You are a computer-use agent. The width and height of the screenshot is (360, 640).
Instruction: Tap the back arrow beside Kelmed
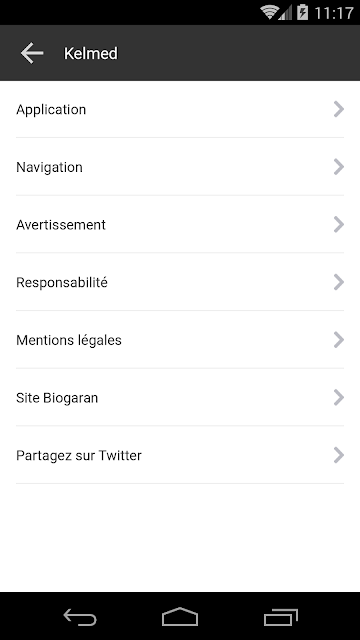pyautogui.click(x=32, y=53)
